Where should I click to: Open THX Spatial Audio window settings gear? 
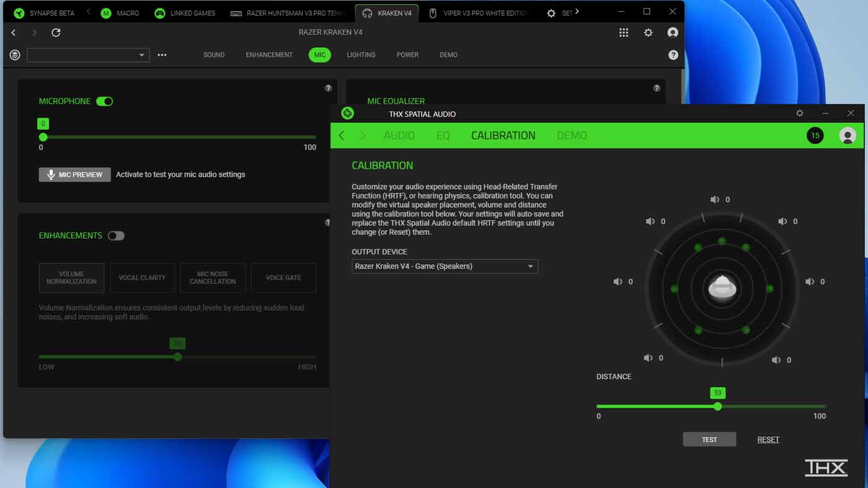click(x=800, y=113)
